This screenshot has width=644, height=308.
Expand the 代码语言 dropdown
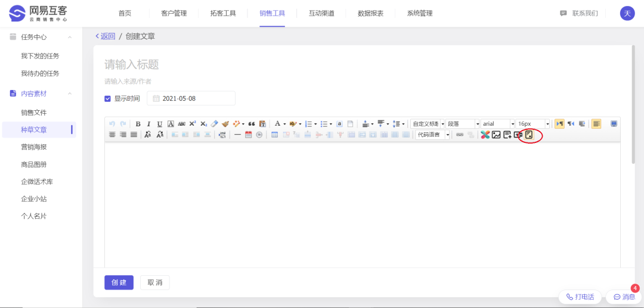(447, 135)
